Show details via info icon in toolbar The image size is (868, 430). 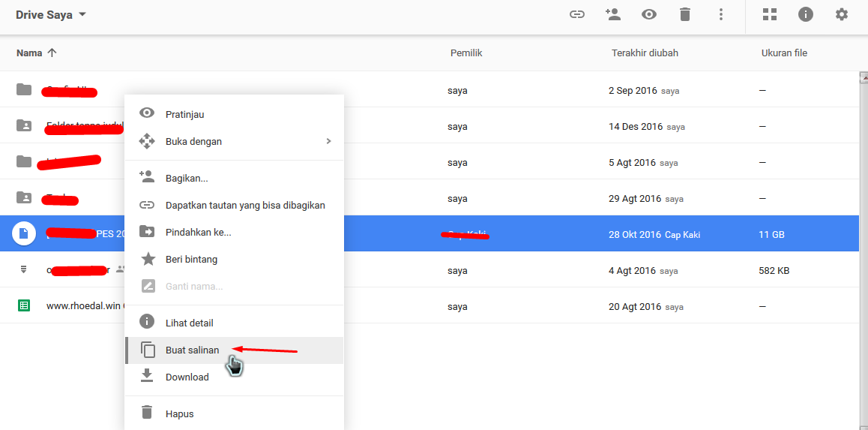(x=806, y=14)
